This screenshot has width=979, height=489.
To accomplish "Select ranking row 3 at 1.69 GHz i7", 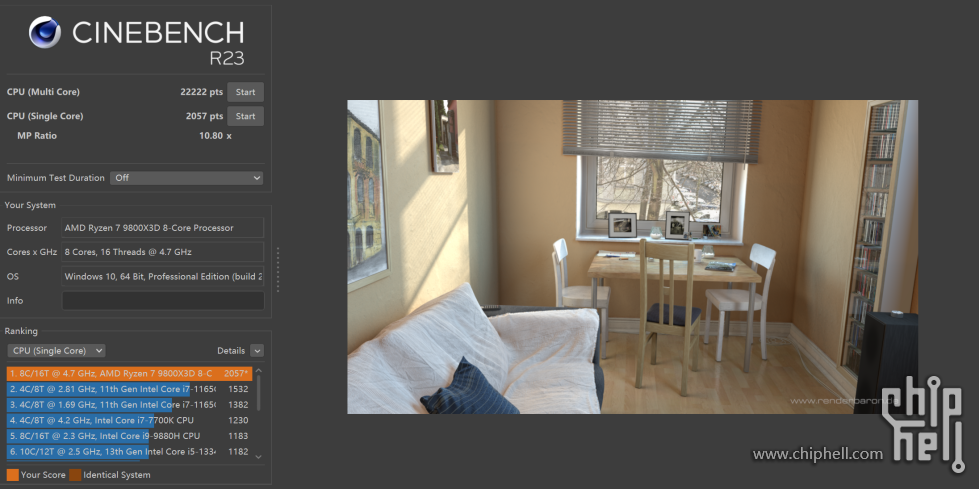I will (x=129, y=405).
